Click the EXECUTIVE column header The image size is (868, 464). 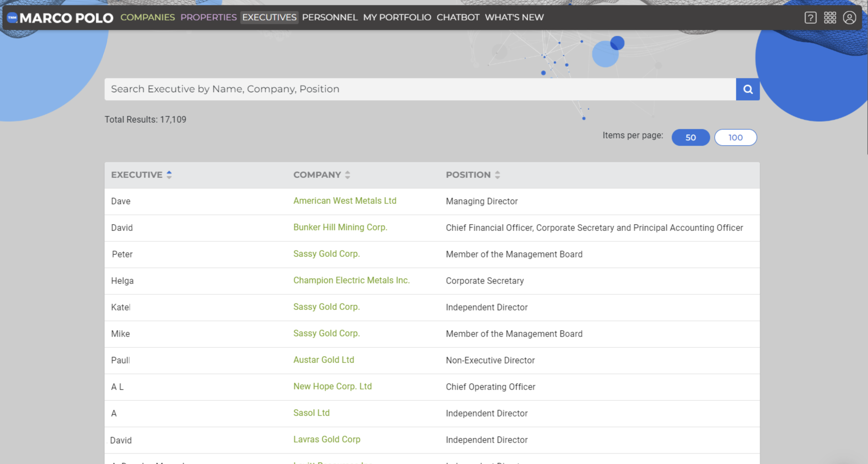137,175
